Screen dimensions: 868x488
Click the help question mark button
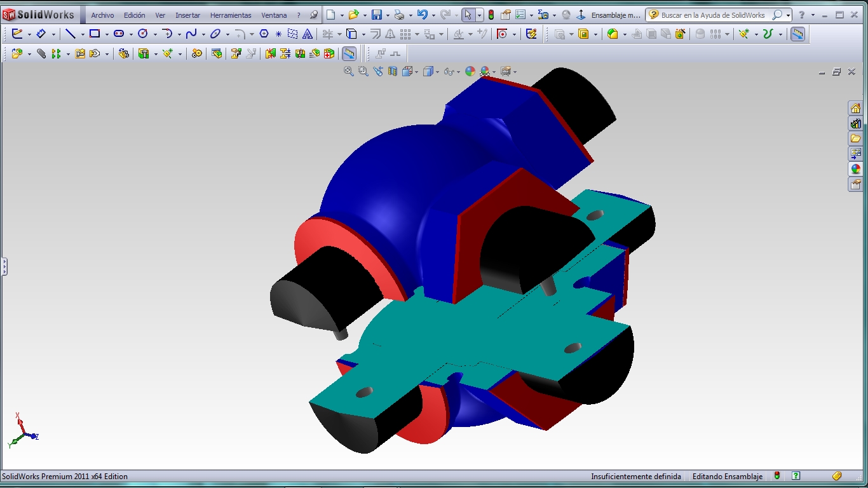tap(802, 15)
